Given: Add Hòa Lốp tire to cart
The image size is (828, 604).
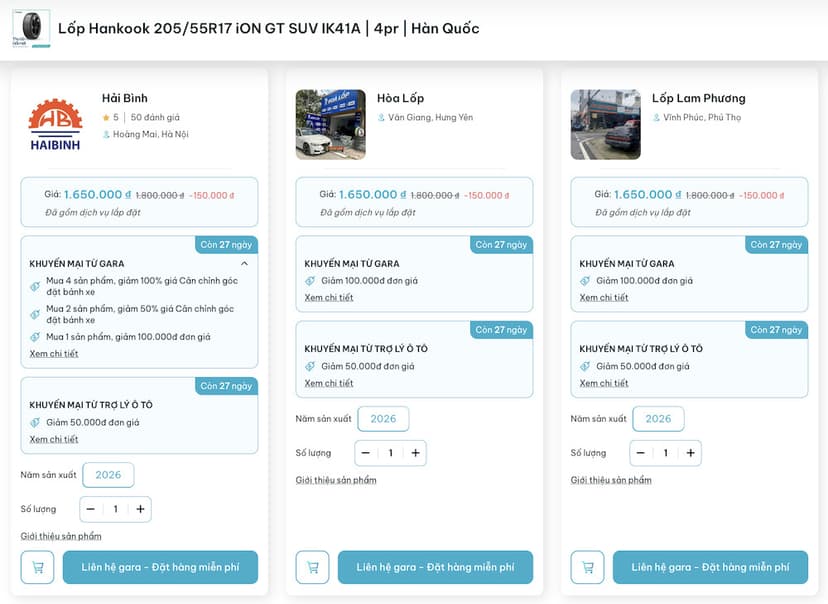Looking at the screenshot, I should coord(313,567).
